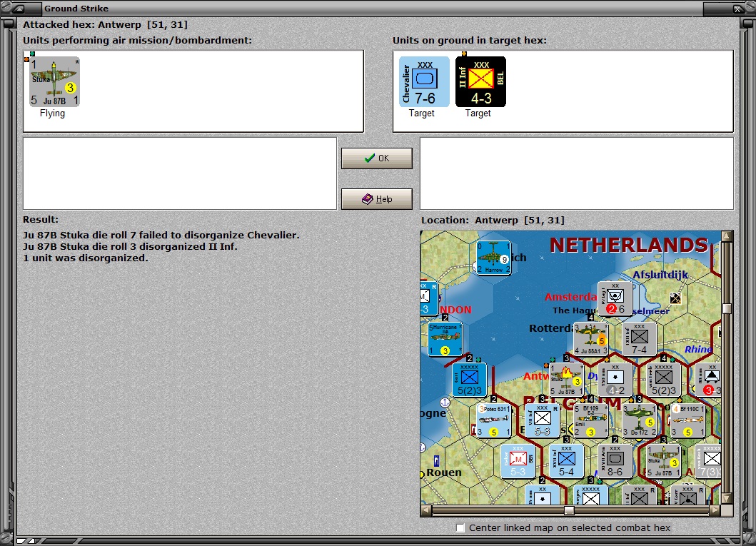Viewport: 756px width, 546px height.
Task: Click the Rouen city label on map
Action: pos(443,472)
